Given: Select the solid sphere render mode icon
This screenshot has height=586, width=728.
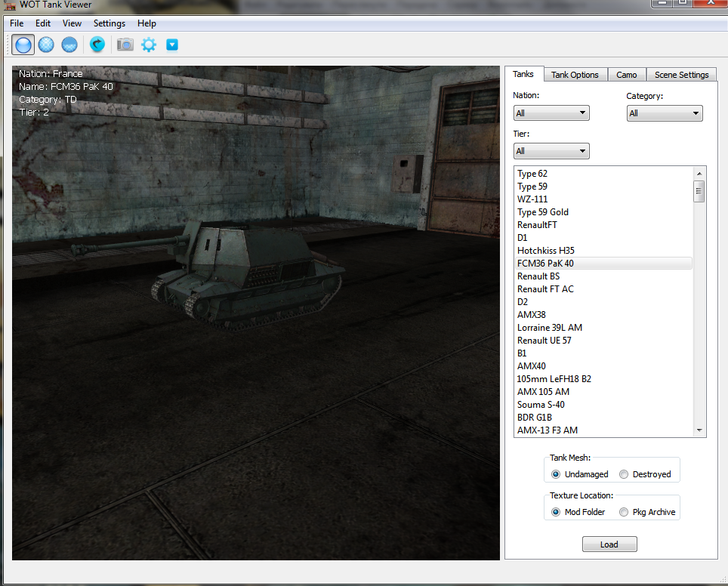Looking at the screenshot, I should point(23,45).
